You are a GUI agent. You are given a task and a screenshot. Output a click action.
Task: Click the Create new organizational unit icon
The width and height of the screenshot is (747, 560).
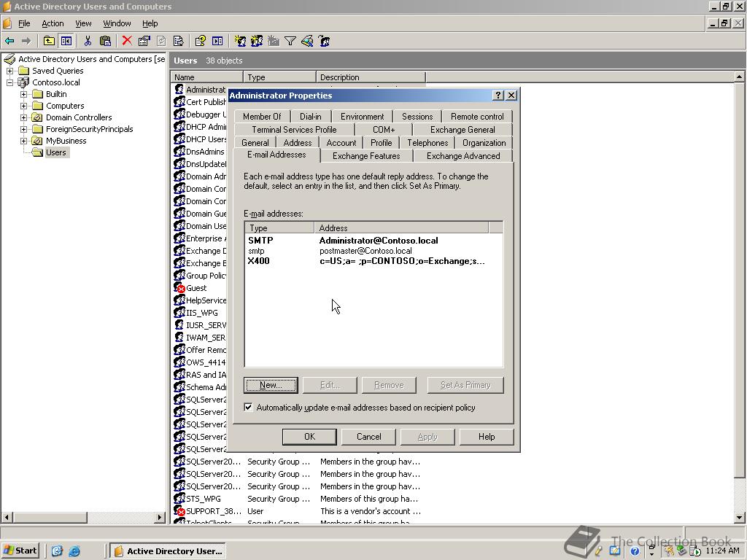274,41
